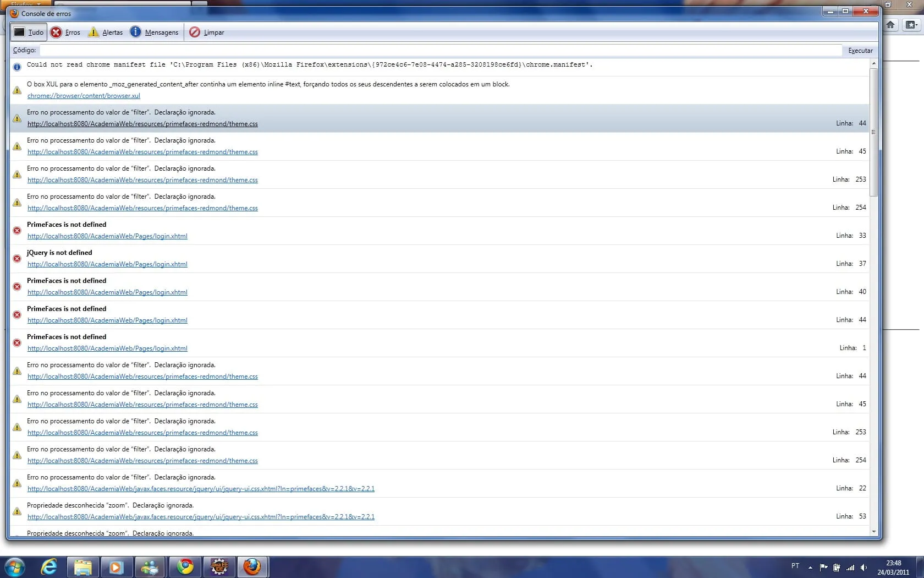Click the Home button in the Firefox window behind
Viewport: 924px width, 578px height.
click(x=890, y=25)
